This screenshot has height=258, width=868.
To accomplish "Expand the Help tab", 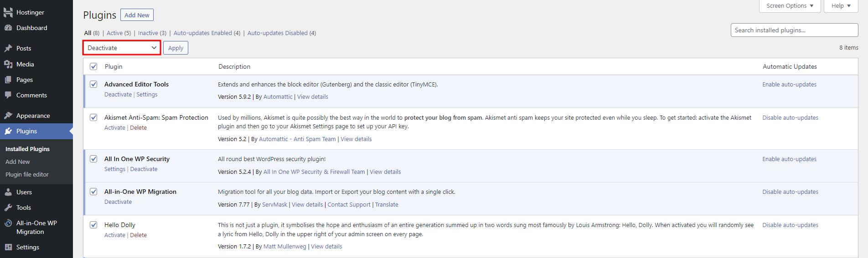I will click(841, 6).
